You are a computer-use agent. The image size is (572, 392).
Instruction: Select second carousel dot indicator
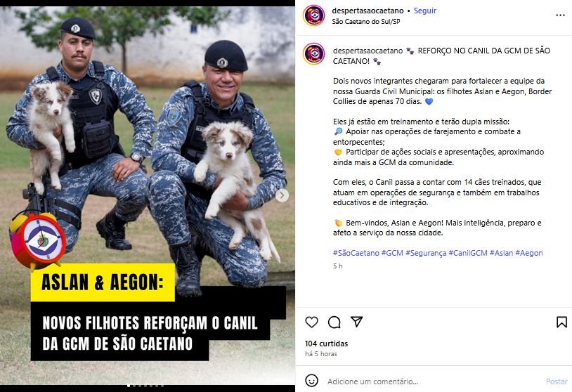(134, 386)
